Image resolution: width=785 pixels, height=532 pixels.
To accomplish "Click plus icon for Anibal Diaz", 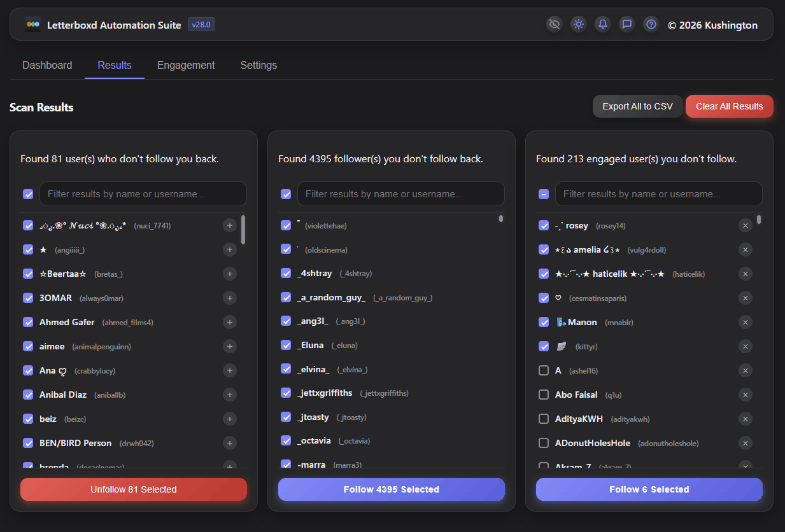I will (230, 395).
